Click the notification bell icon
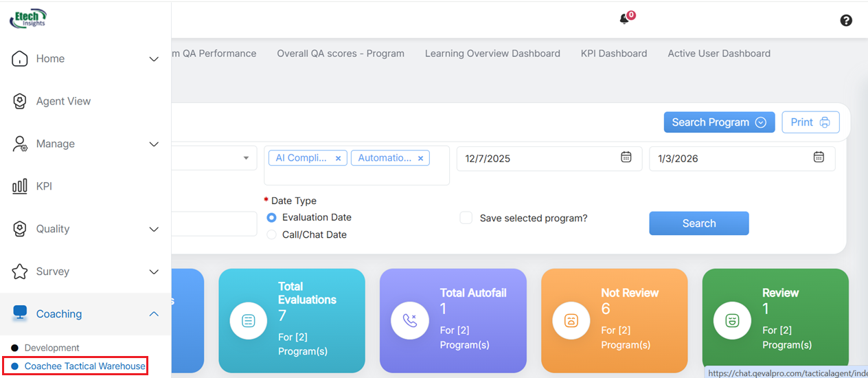 [624, 19]
